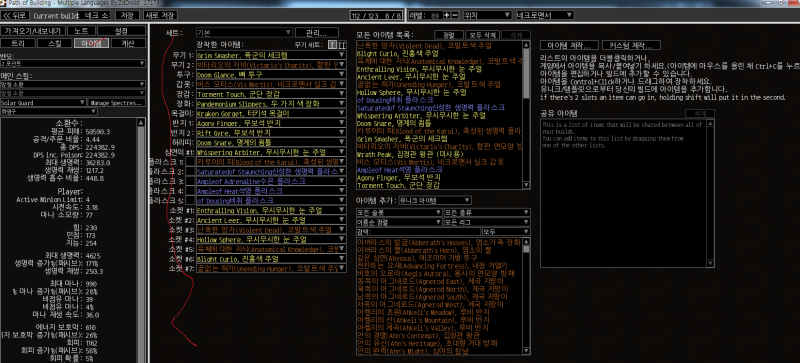Click the stats panel scrollbar
The width and height of the screenshot is (800, 363).
pos(141,240)
